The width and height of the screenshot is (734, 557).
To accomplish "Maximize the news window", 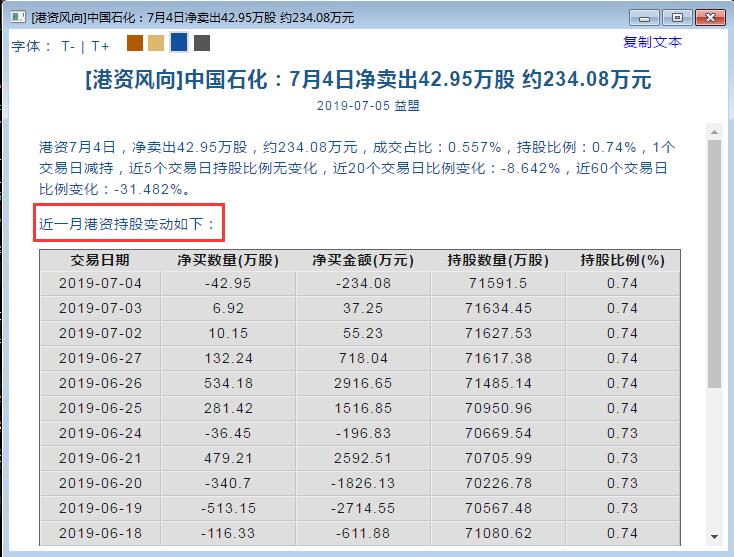I will [x=677, y=18].
